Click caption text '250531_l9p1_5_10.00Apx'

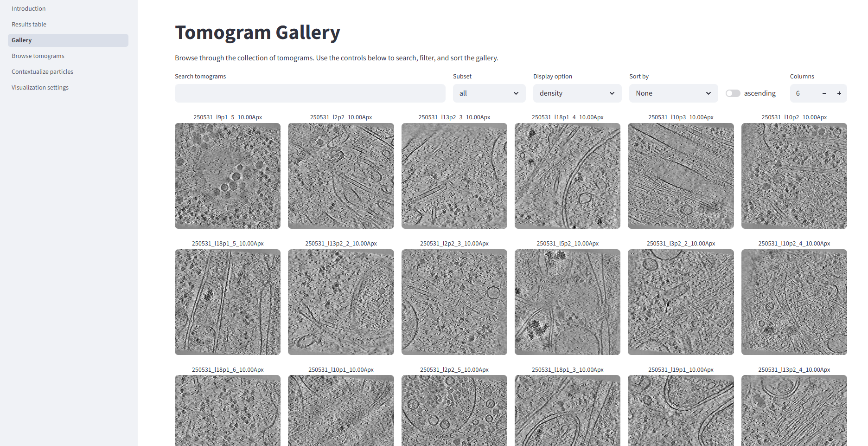tap(228, 117)
